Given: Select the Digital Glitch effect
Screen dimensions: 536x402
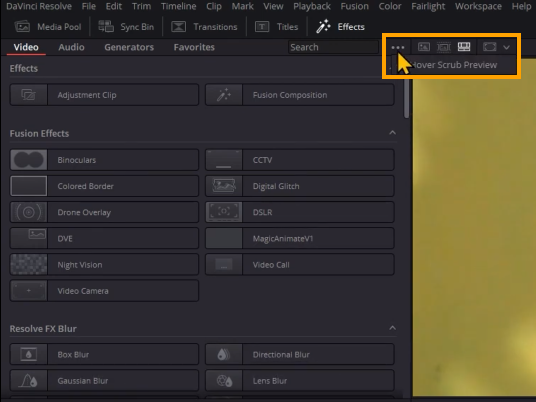Looking at the screenshot, I should [x=300, y=186].
